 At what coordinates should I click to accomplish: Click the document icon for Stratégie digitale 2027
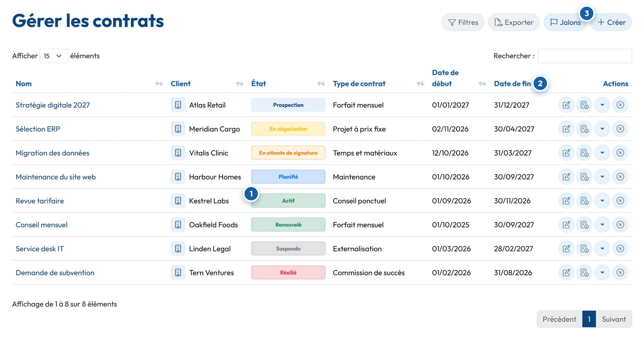point(584,105)
